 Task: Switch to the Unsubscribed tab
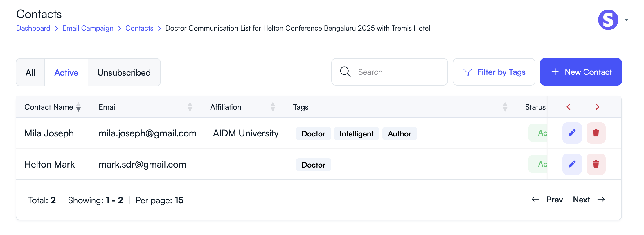point(124,72)
